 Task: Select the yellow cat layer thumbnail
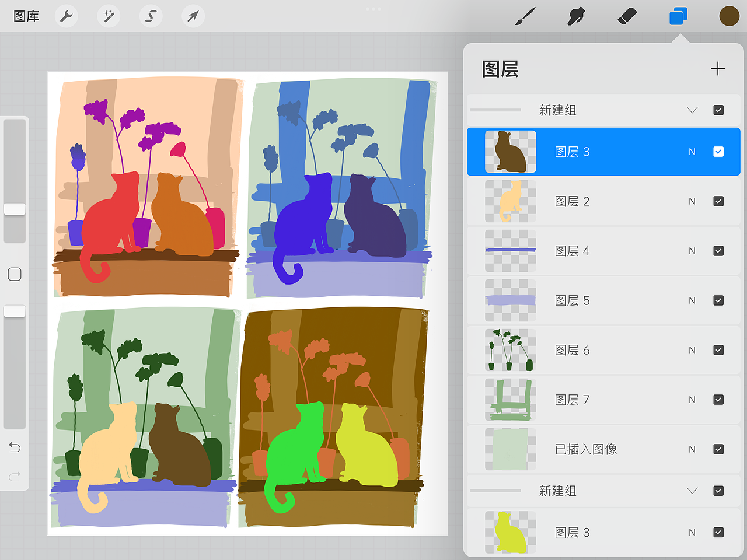tap(511, 532)
